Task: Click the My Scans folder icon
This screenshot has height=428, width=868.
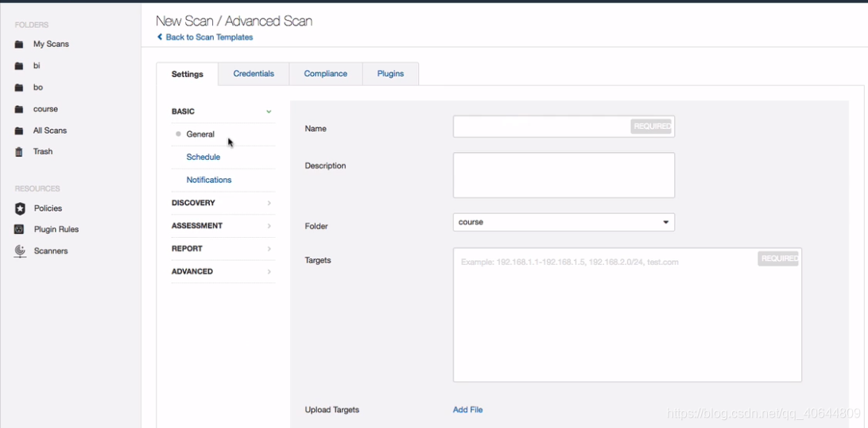Action: (x=19, y=45)
